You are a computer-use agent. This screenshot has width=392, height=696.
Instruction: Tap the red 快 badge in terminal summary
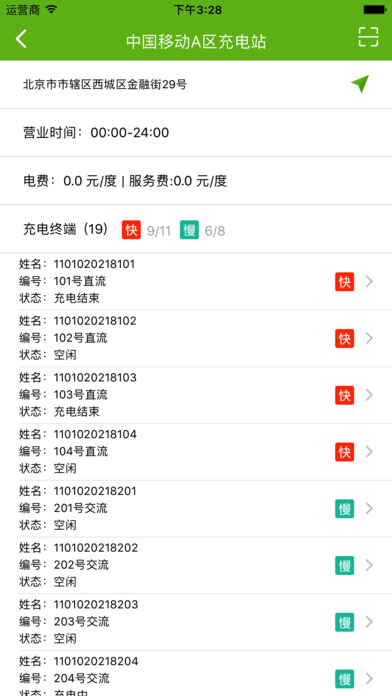point(131,230)
